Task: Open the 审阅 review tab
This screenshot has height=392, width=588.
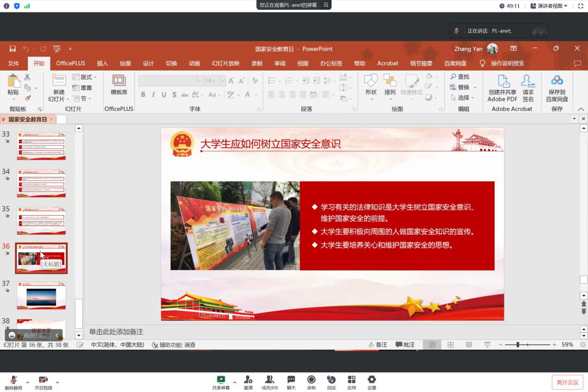Action: tap(280, 64)
